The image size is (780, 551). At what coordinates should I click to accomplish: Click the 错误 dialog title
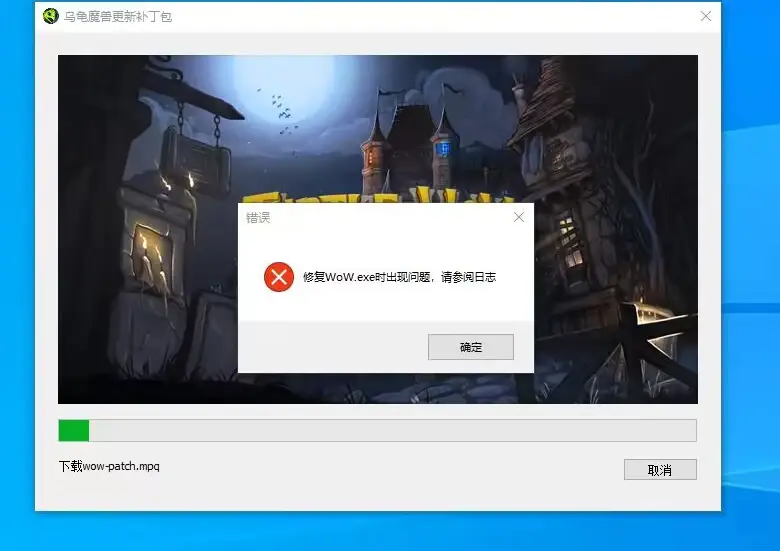258,218
